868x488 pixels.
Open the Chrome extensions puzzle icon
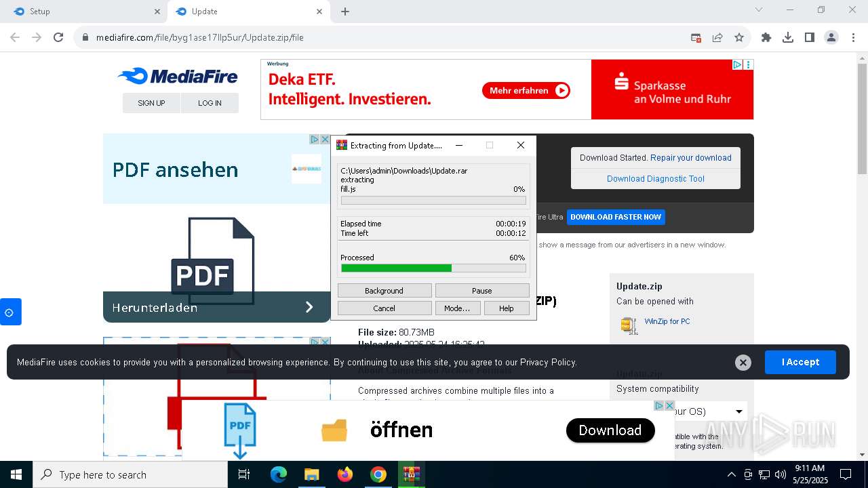click(766, 38)
